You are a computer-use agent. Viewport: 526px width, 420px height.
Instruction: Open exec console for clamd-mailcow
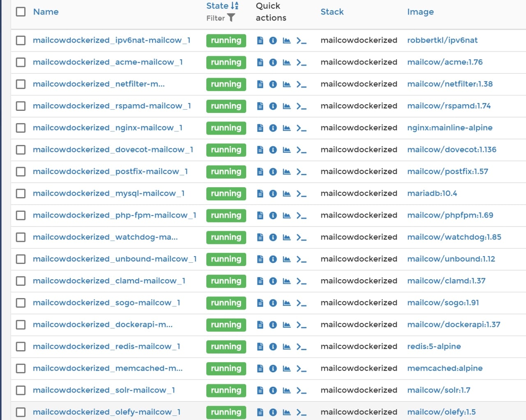[302, 281]
